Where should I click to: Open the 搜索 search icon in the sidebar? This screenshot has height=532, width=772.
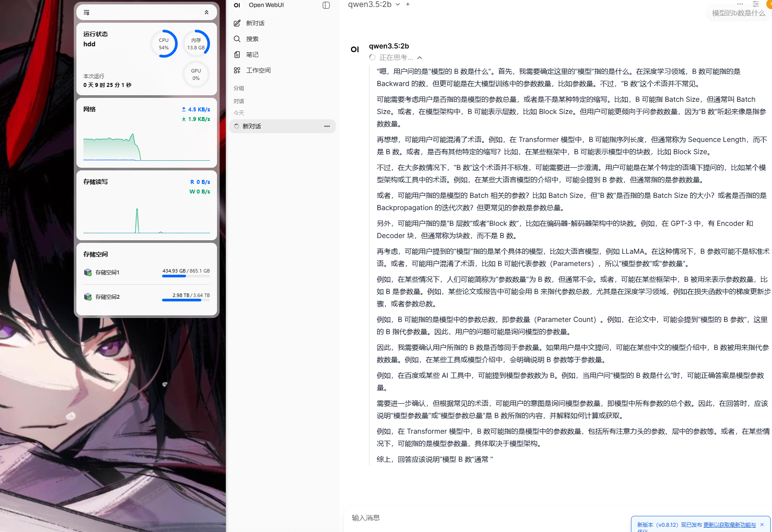pos(237,38)
